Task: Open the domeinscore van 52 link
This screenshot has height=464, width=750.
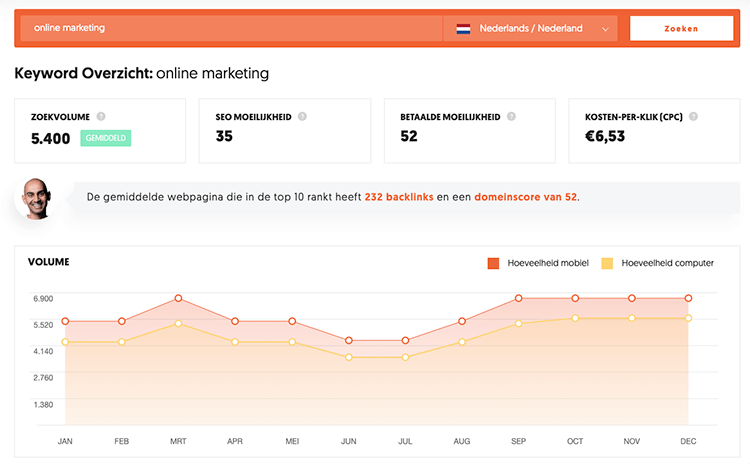Action: (x=525, y=197)
